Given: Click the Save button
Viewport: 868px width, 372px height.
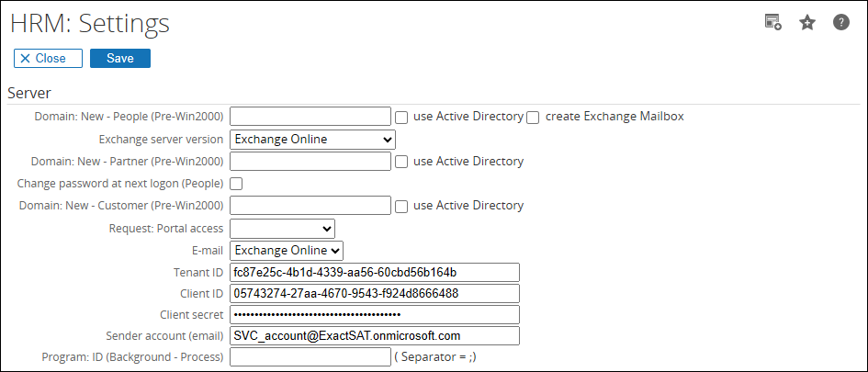Looking at the screenshot, I should (x=120, y=59).
